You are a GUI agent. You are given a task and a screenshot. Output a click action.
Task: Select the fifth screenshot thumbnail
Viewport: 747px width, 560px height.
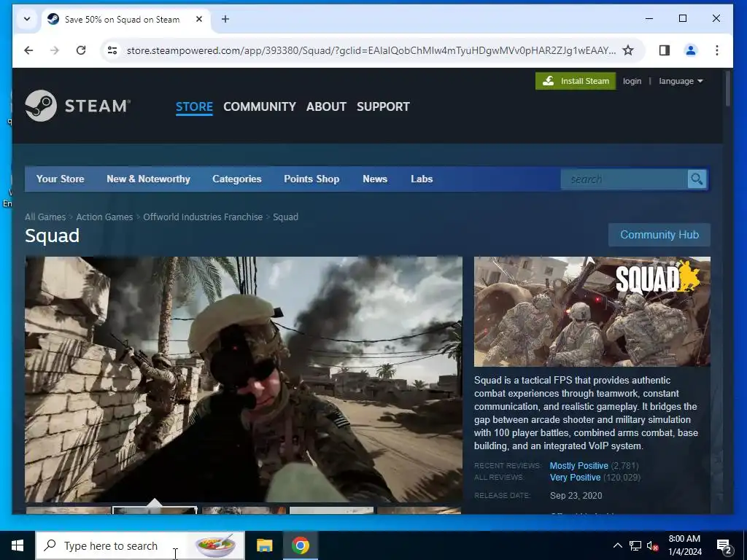pyautogui.click(x=419, y=510)
